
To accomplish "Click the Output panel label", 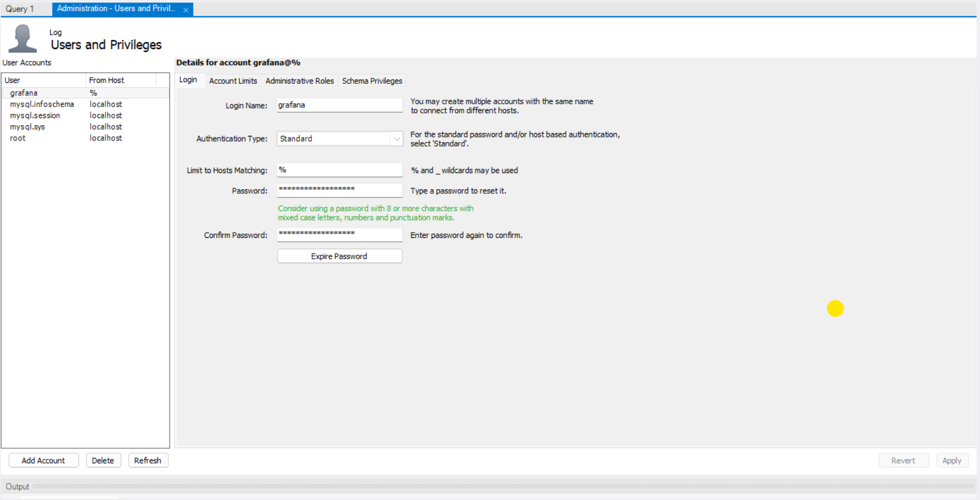I will pyautogui.click(x=17, y=486).
